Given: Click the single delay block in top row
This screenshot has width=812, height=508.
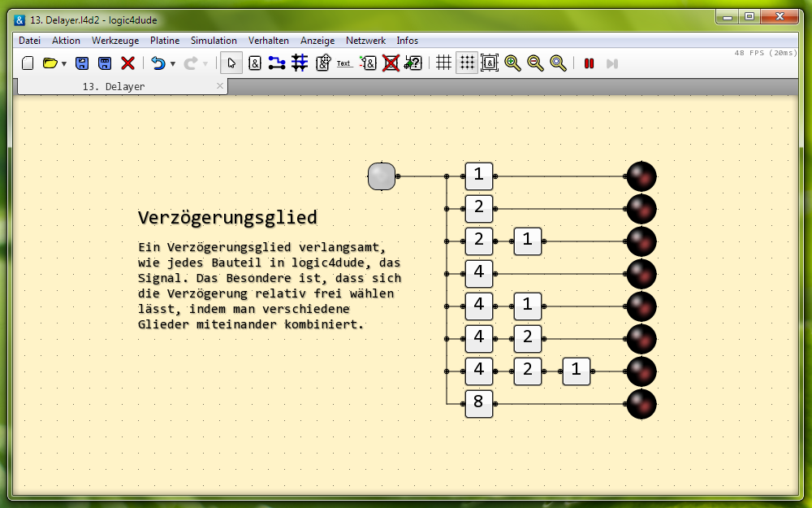Looking at the screenshot, I should pos(479,176).
